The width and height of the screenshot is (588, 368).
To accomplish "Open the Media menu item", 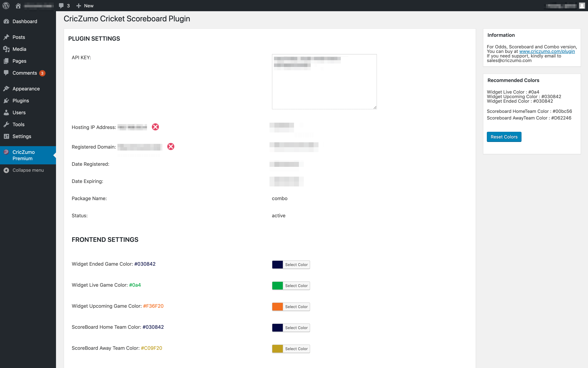I will click(28, 49).
